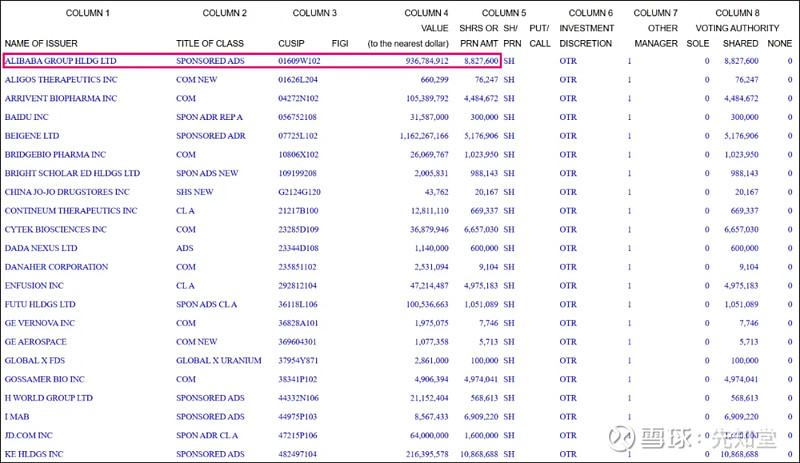Viewport: 800px width, 463px height.
Task: Click GLOBAL X FDS issuer name
Action: (35, 360)
